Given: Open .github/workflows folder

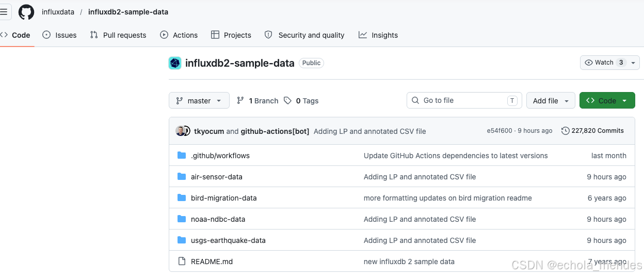Looking at the screenshot, I should [x=220, y=156].
